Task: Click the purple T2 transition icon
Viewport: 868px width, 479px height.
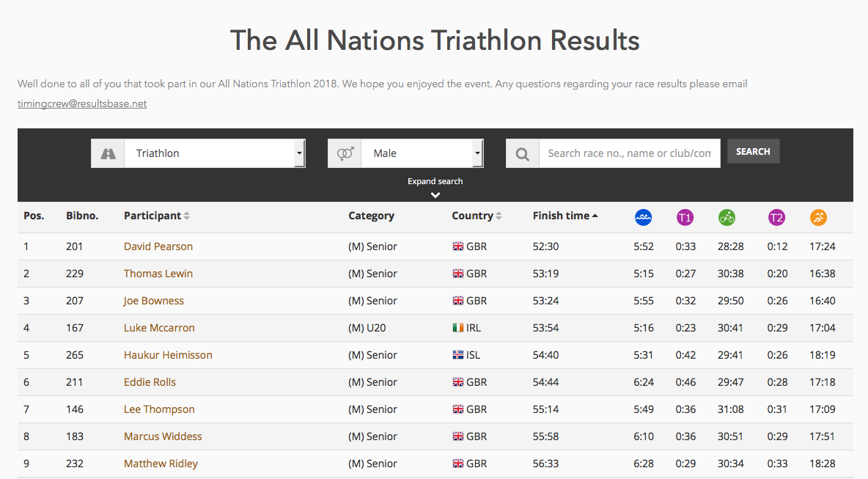Action: 776,217
